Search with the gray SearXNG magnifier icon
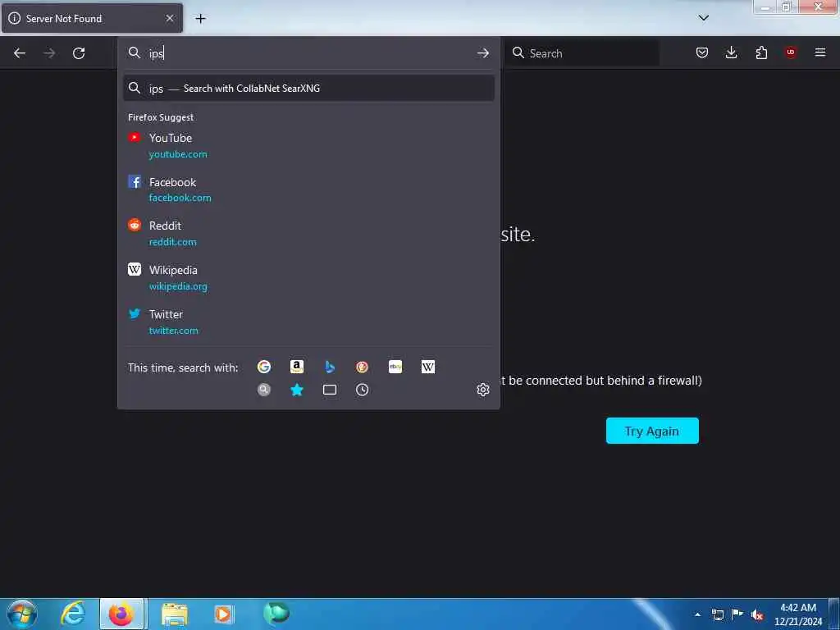This screenshot has height=630, width=840. point(263,390)
